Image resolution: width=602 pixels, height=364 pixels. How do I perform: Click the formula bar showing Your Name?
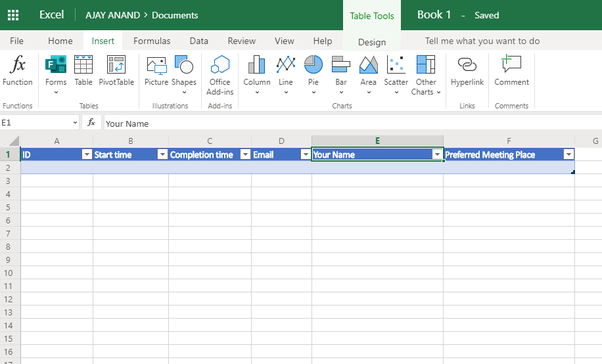[352, 123]
